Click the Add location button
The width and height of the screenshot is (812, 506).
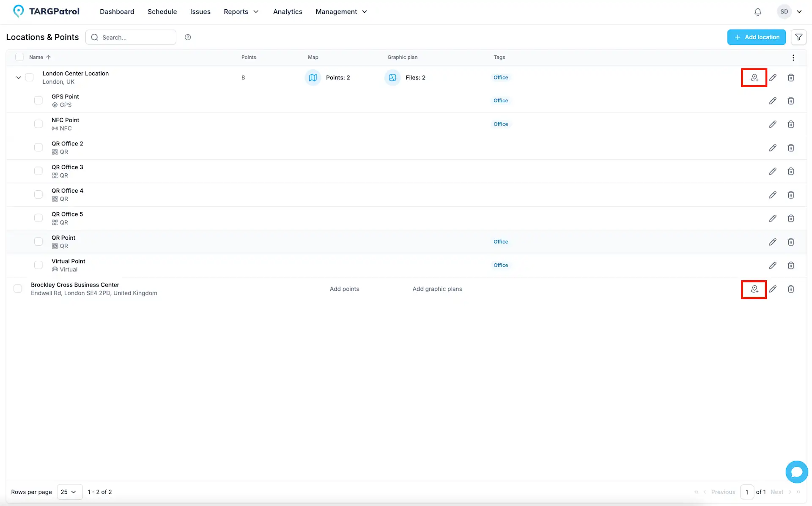point(756,37)
